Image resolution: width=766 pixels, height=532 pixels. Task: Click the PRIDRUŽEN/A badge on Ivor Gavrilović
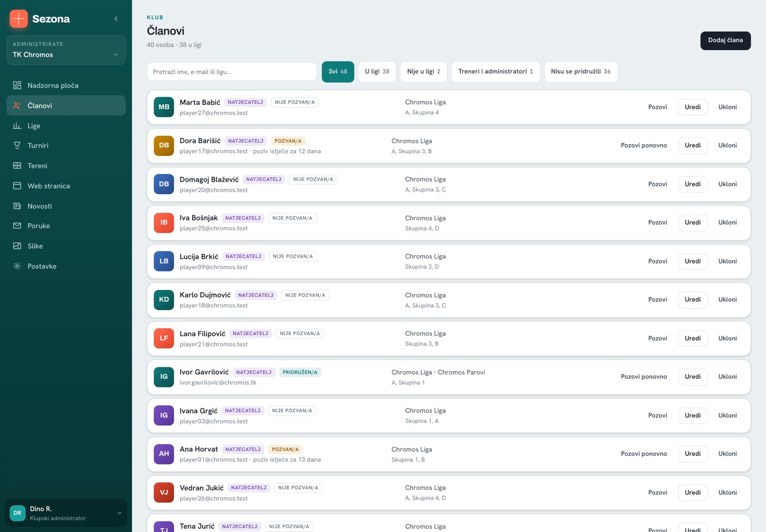pyautogui.click(x=300, y=372)
